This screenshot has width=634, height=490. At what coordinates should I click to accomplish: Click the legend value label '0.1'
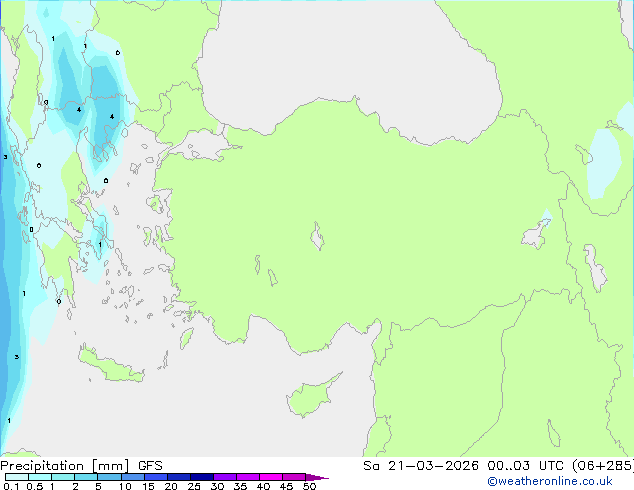coord(11,486)
